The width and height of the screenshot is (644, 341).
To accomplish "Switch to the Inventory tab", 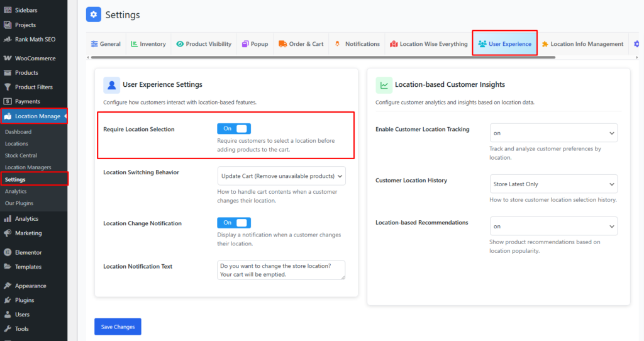I will pos(148,44).
